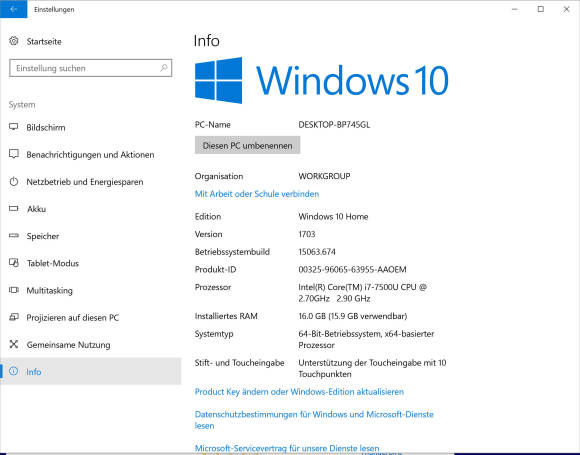Click Diesen PC umbenennen button
The width and height of the screenshot is (580, 455).
click(x=247, y=145)
